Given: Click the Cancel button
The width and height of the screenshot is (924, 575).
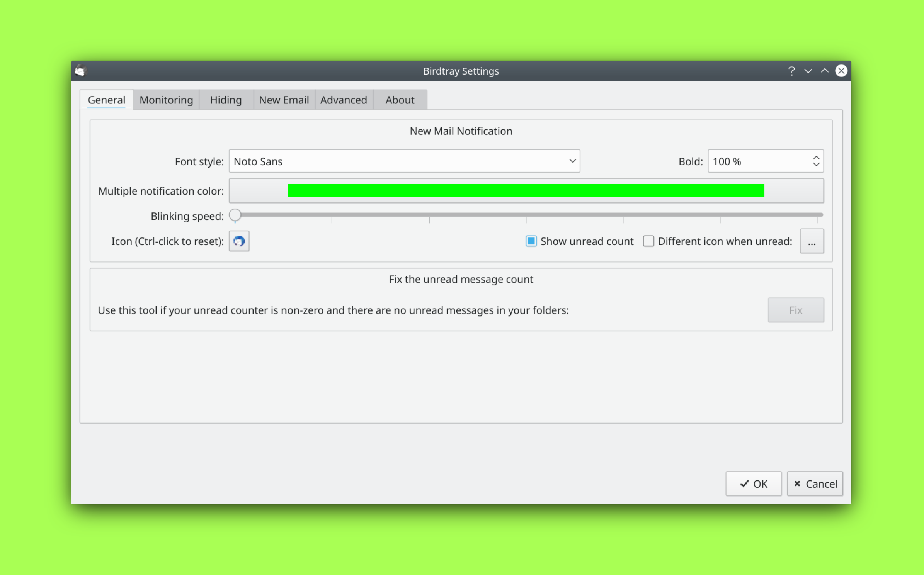Looking at the screenshot, I should click(815, 483).
